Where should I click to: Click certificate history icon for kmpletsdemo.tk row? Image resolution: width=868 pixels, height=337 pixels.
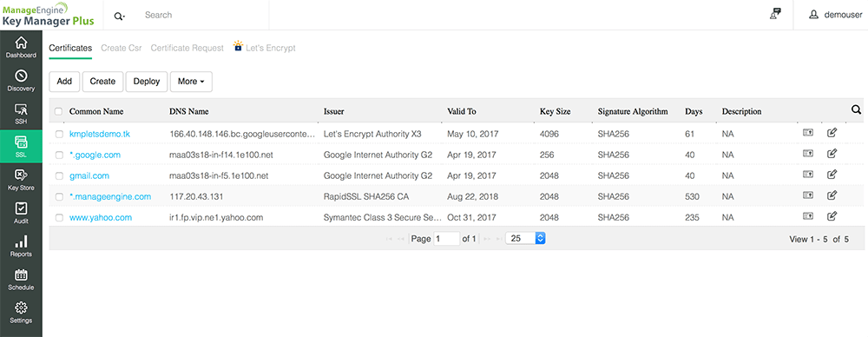(x=808, y=133)
